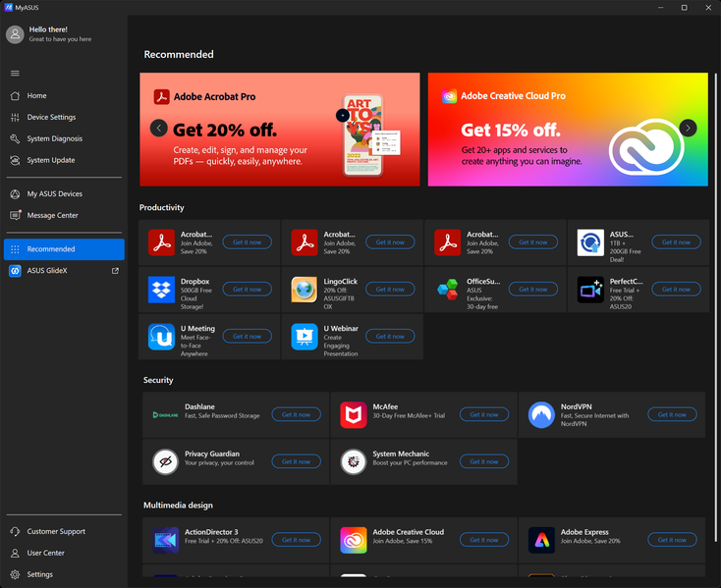Click Get it now for ASUS WebStorage
721x588 pixels.
(676, 242)
